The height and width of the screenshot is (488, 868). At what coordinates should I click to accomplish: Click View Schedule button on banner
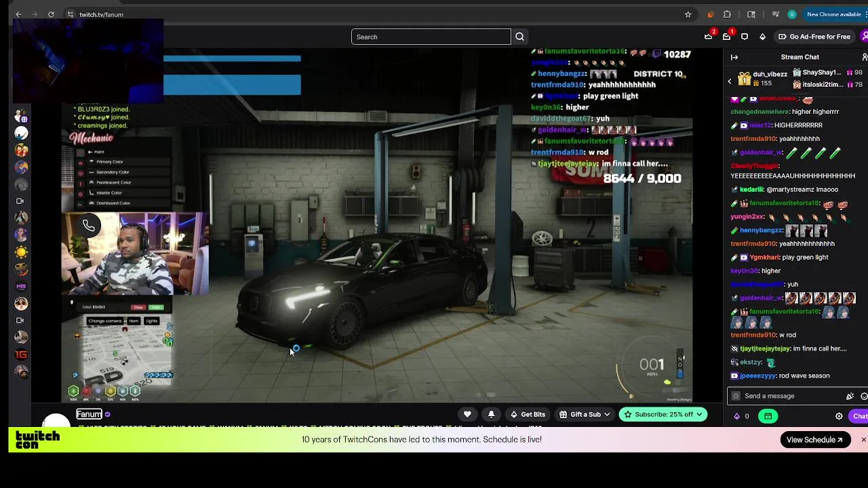[x=814, y=440]
